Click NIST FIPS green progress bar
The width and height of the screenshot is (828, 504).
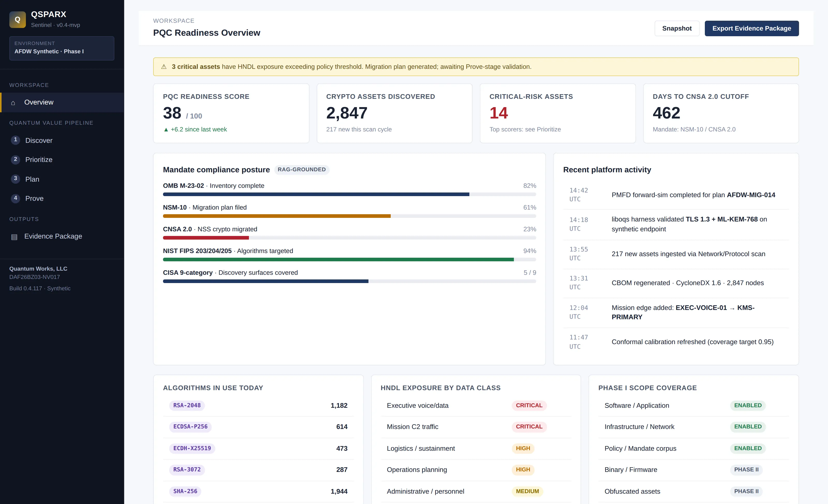350,260
